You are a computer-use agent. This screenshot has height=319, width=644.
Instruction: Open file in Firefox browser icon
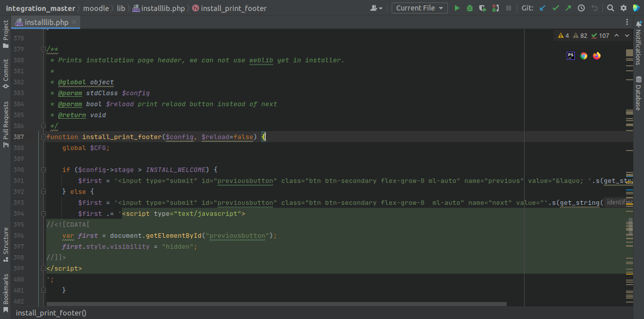(x=597, y=56)
